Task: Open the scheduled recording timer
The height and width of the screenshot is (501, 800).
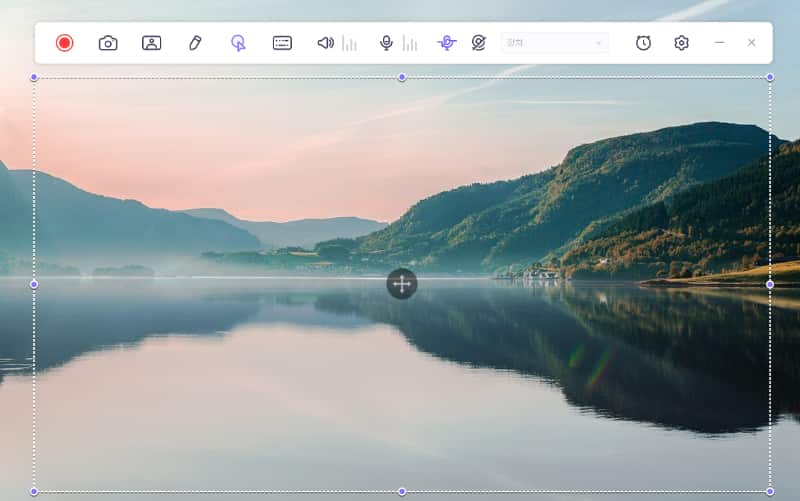Action: (643, 43)
